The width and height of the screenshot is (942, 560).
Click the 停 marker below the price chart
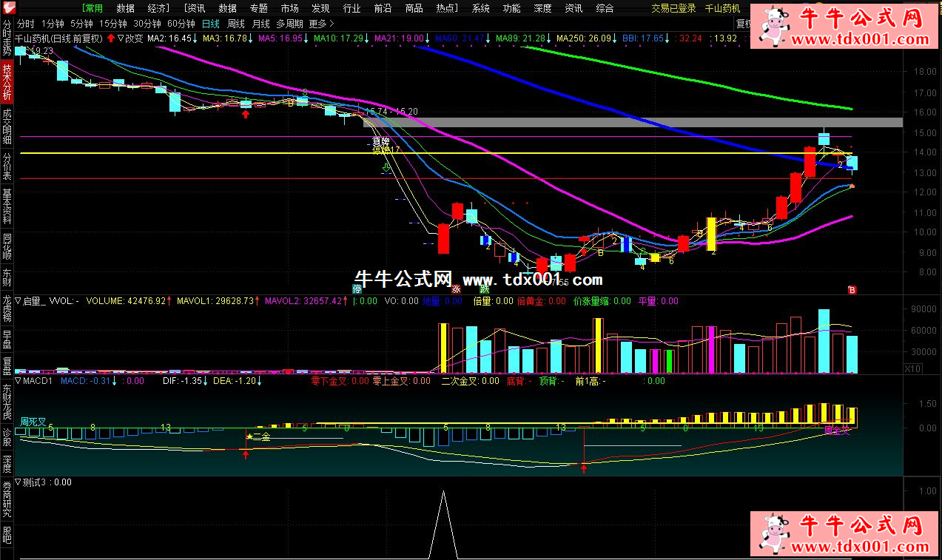pos(358,289)
